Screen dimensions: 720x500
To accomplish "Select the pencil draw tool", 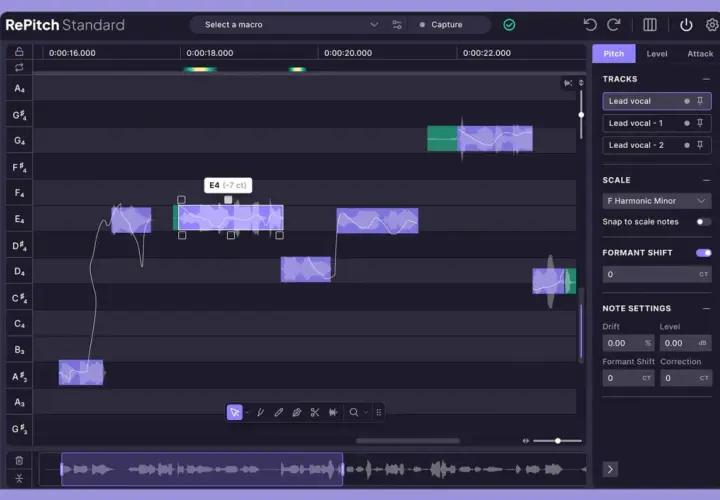I will 279,412.
